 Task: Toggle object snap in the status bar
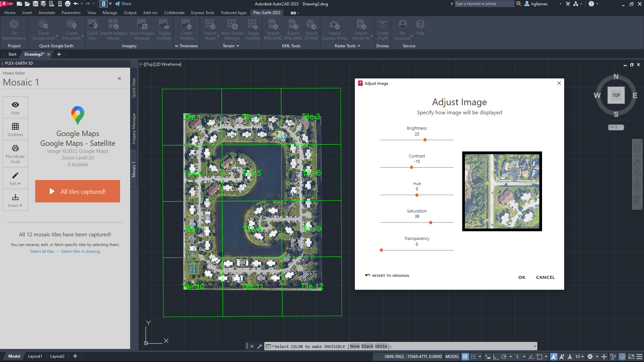click(539, 357)
